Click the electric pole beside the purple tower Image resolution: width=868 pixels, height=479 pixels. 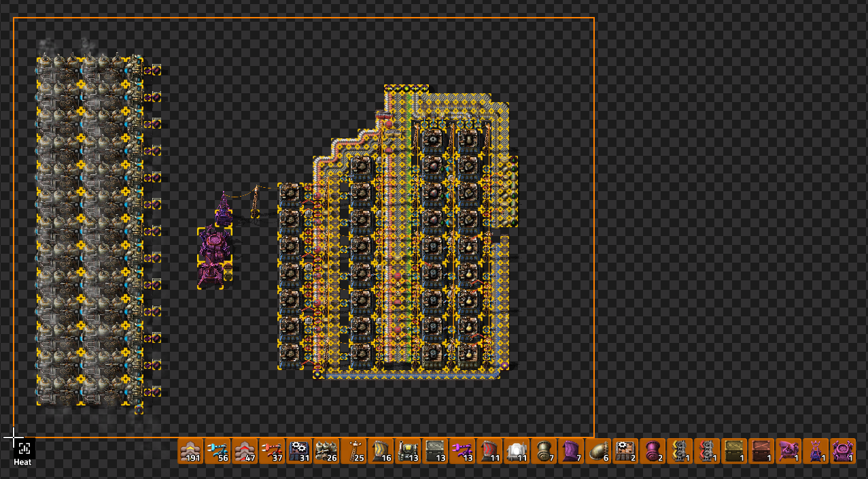(256, 201)
